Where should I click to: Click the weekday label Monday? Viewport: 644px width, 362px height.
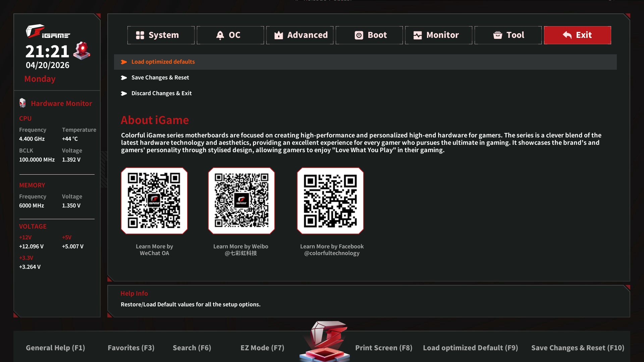40,79
